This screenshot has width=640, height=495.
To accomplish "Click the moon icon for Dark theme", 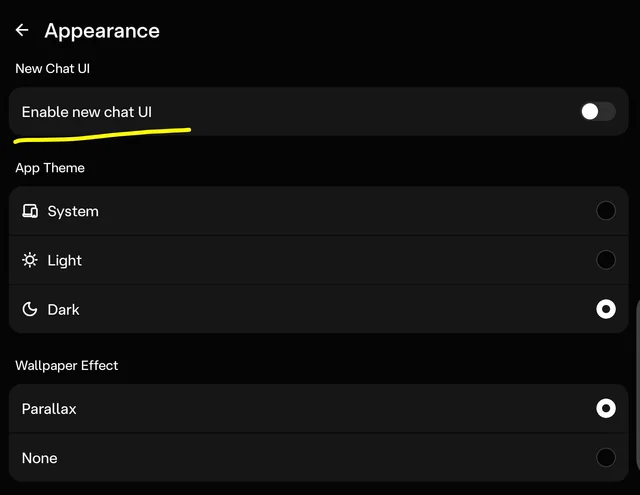I will click(30, 309).
